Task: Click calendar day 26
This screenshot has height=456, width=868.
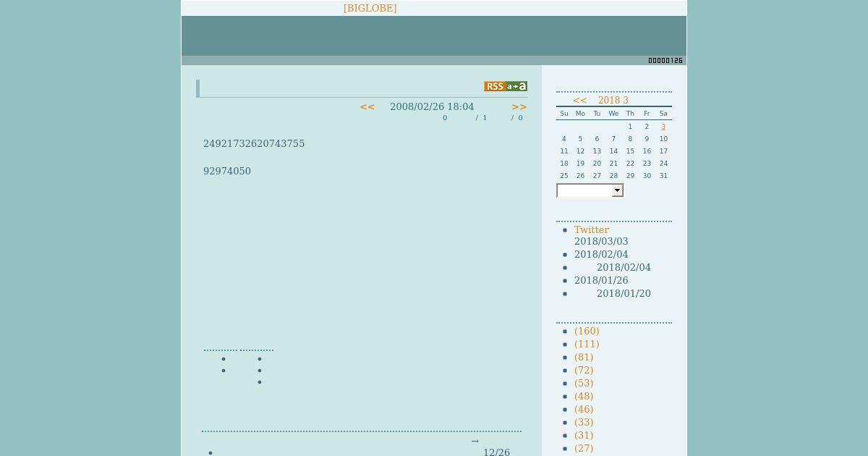Action: (x=580, y=176)
